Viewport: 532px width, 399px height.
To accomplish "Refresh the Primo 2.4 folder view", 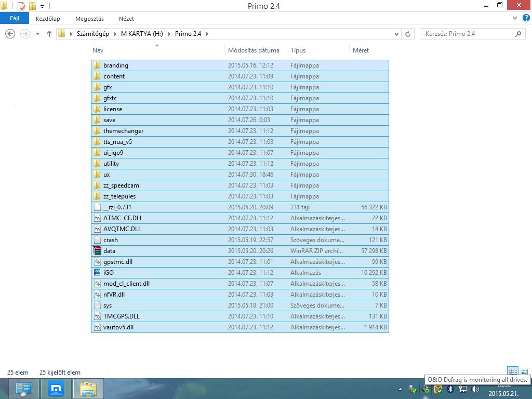I will (408, 34).
